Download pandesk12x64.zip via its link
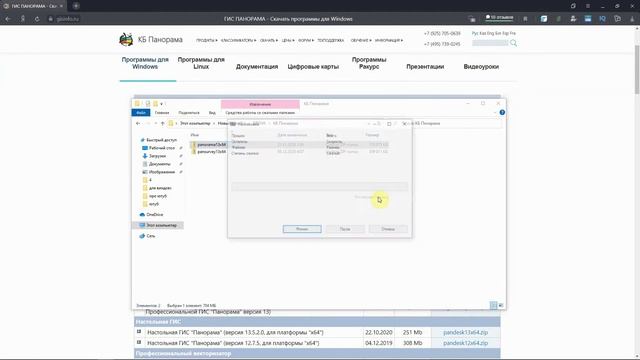 (x=465, y=343)
